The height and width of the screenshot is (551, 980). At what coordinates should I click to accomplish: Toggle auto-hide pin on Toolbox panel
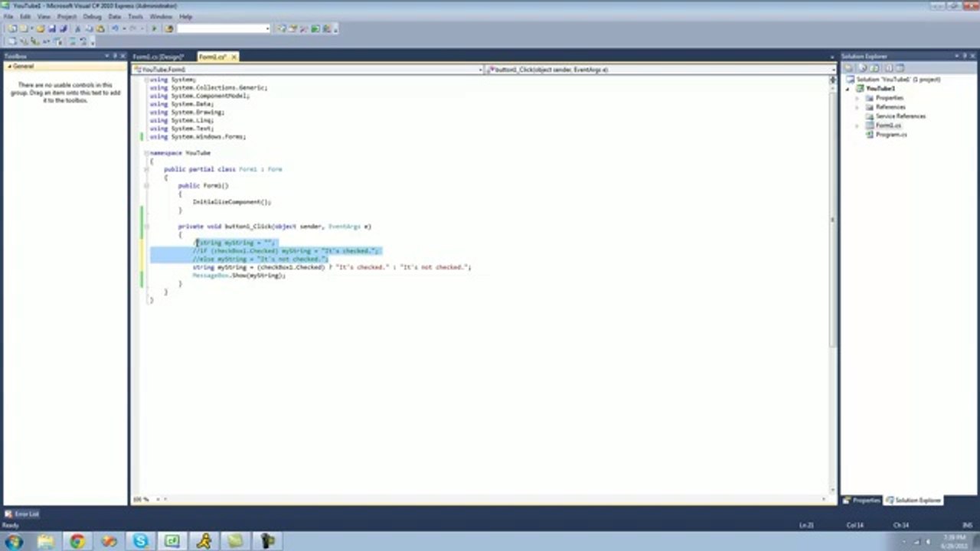pyautogui.click(x=116, y=56)
